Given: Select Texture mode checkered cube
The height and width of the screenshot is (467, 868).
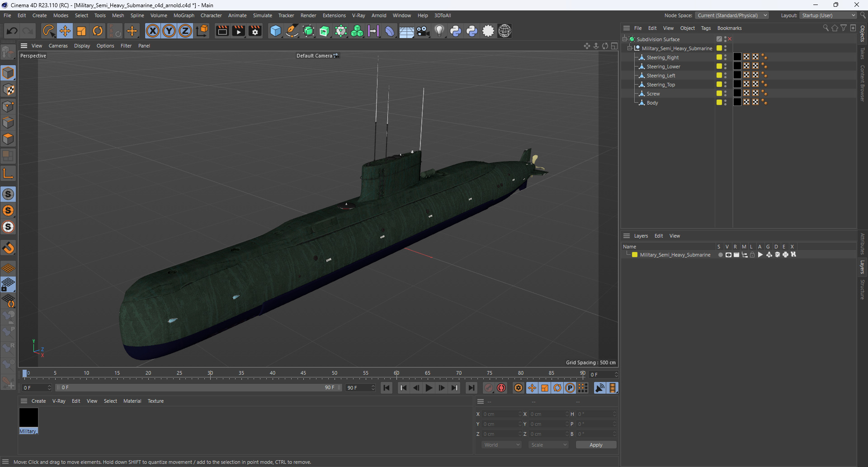Looking at the screenshot, I should coord(8,90).
